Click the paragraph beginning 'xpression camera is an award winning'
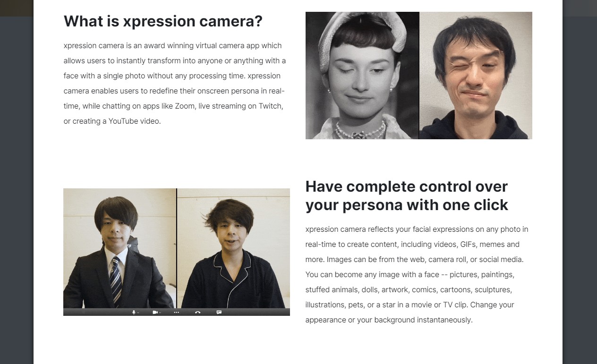 pyautogui.click(x=175, y=83)
